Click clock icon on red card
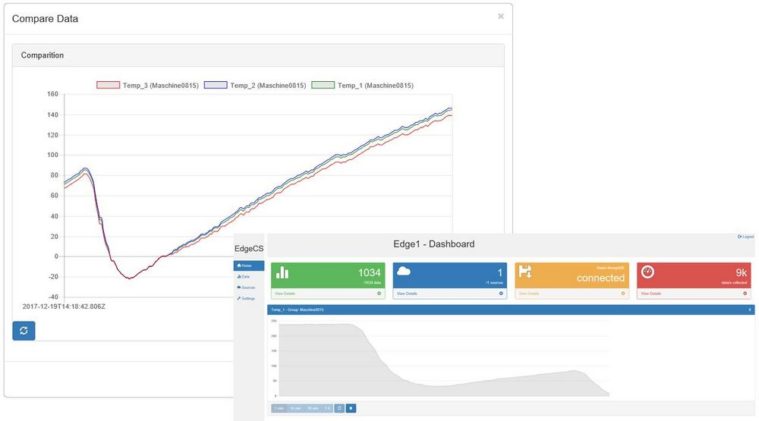 tap(648, 272)
